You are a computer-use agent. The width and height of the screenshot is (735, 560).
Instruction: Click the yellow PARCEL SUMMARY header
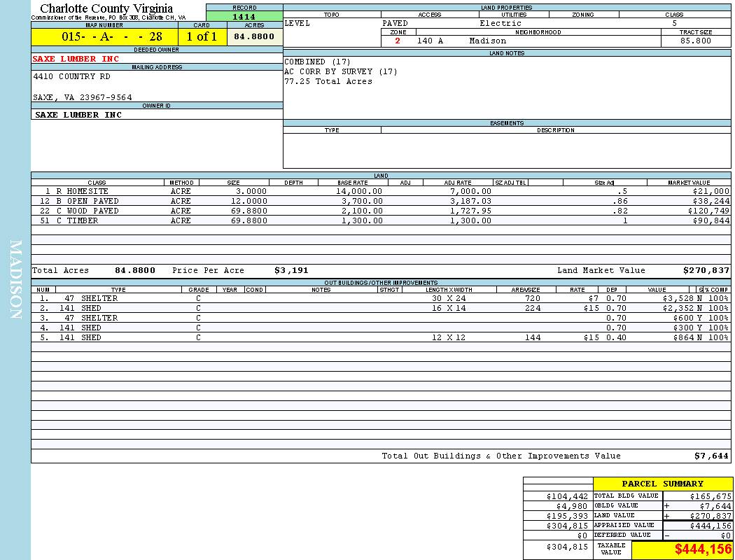[662, 484]
